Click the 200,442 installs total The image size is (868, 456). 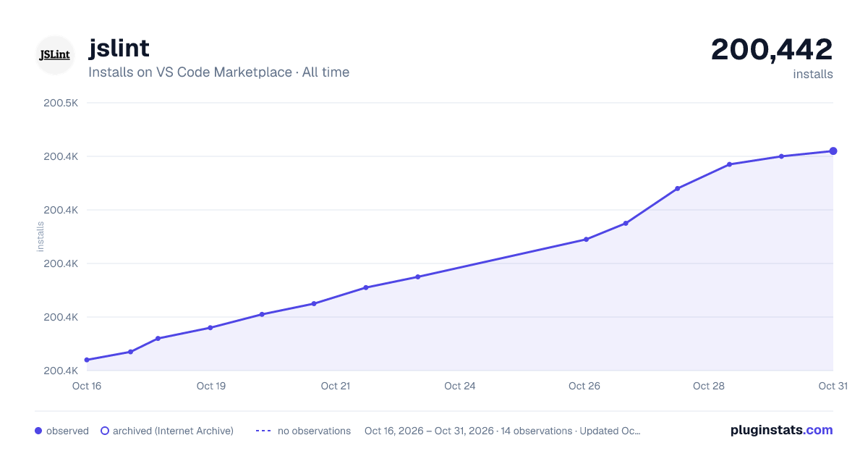pos(772,49)
